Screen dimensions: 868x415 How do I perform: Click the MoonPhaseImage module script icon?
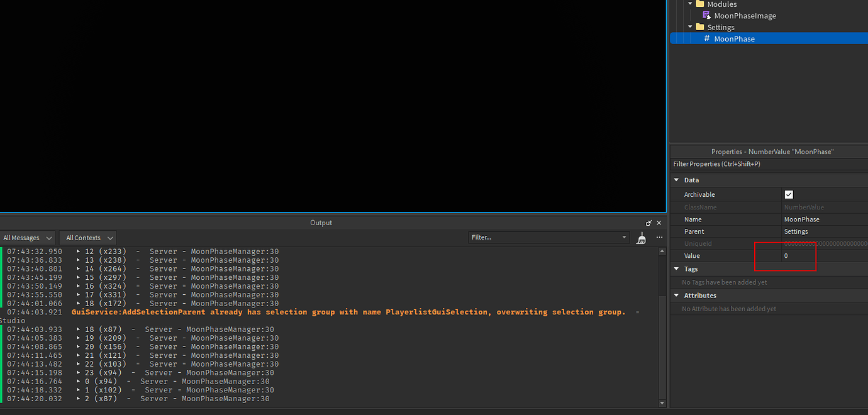(707, 16)
